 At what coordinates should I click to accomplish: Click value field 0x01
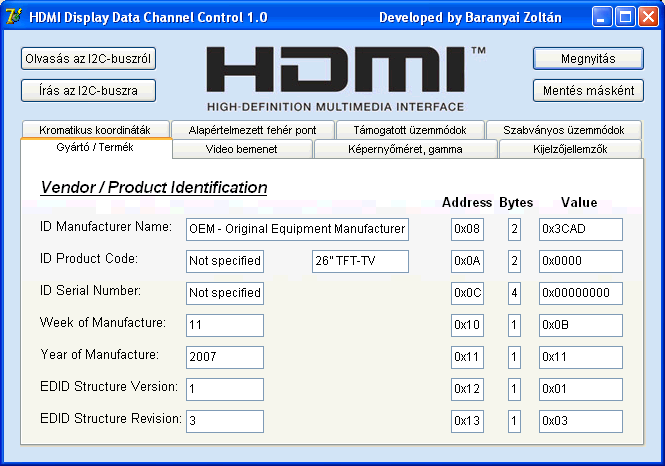581,389
